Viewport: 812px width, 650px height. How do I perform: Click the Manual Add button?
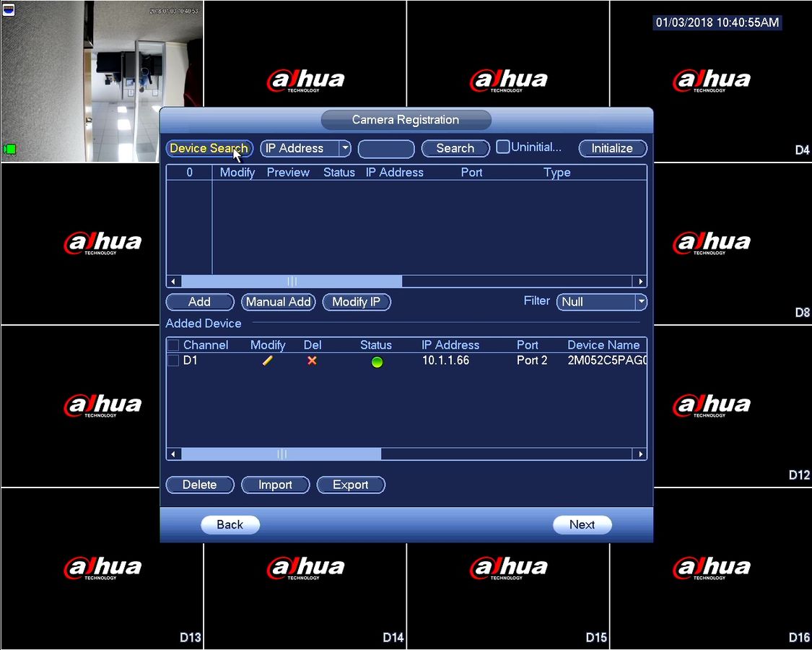point(278,302)
